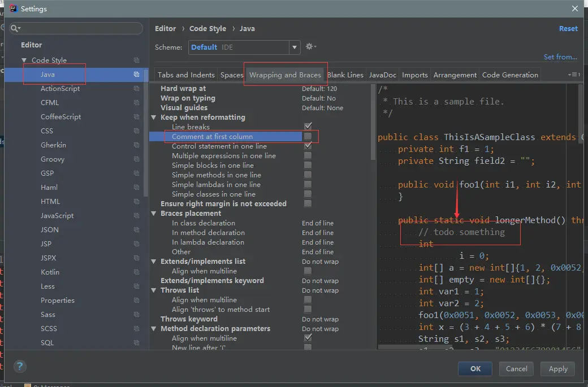Collapse the Braces placement group

[154, 213]
